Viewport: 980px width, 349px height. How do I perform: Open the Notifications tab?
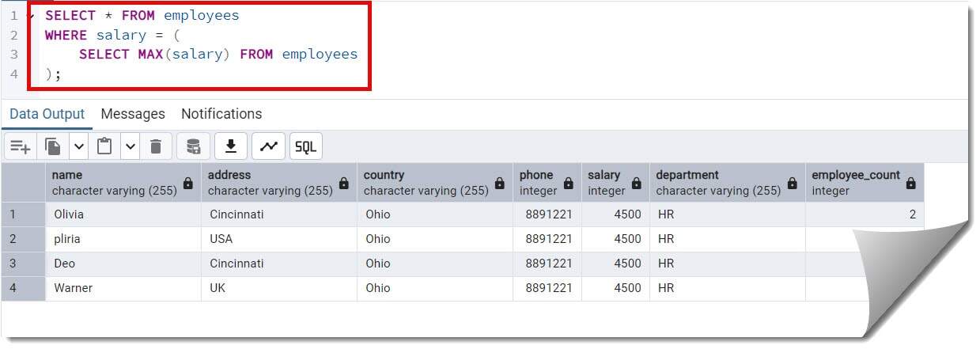221,114
